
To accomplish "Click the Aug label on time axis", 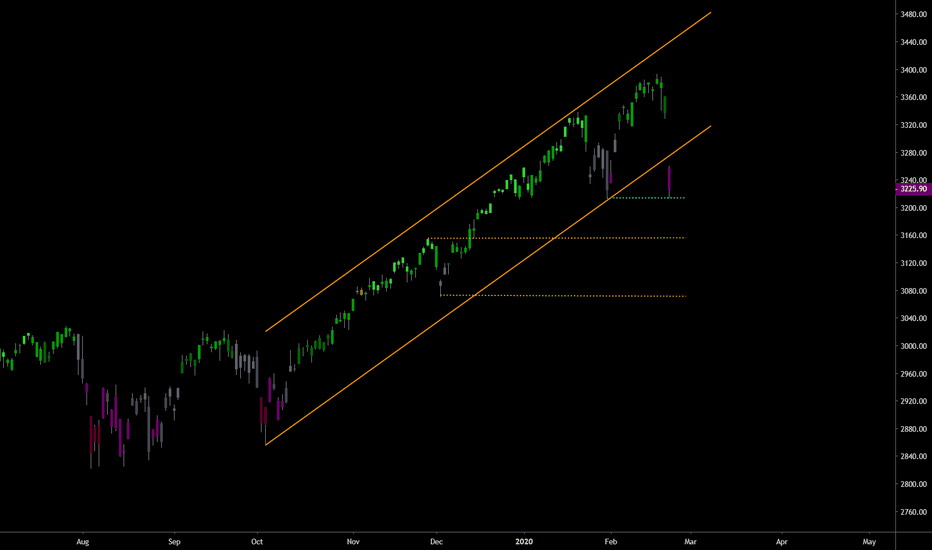I will (x=83, y=542).
